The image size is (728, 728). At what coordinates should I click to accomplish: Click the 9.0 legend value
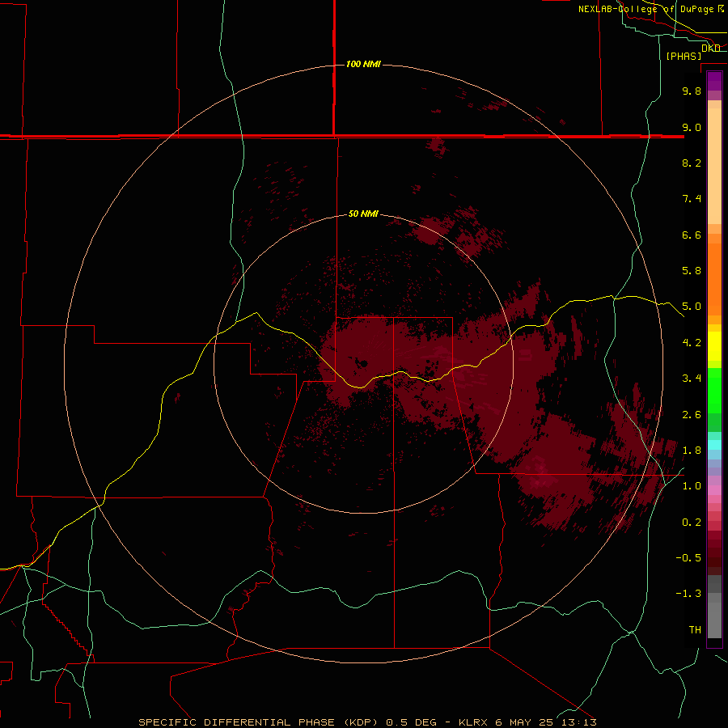pos(692,127)
